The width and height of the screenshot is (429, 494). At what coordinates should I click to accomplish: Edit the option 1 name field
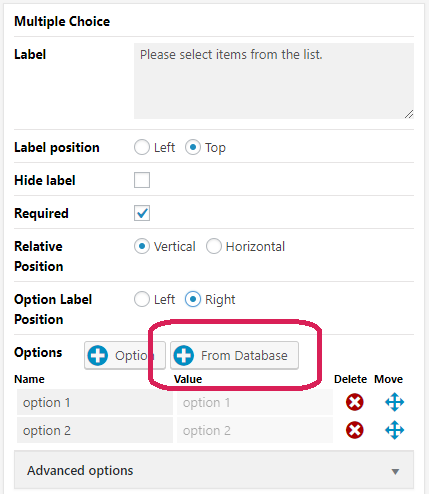coord(95,402)
